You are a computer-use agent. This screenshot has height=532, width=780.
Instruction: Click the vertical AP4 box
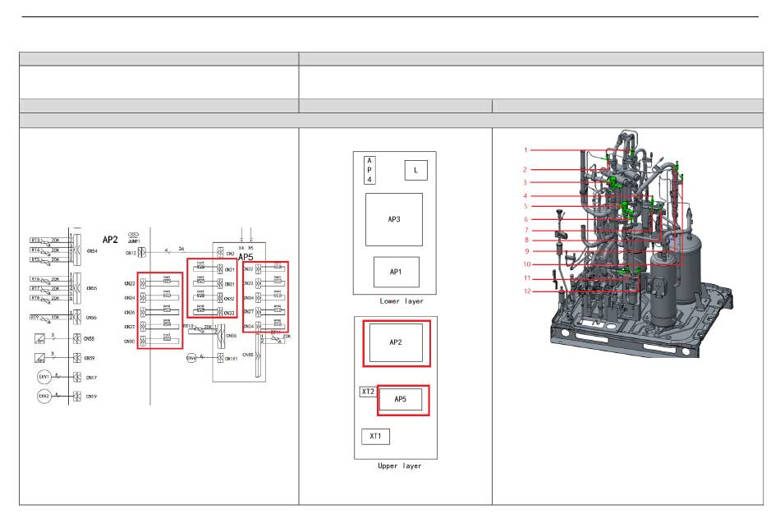369,169
